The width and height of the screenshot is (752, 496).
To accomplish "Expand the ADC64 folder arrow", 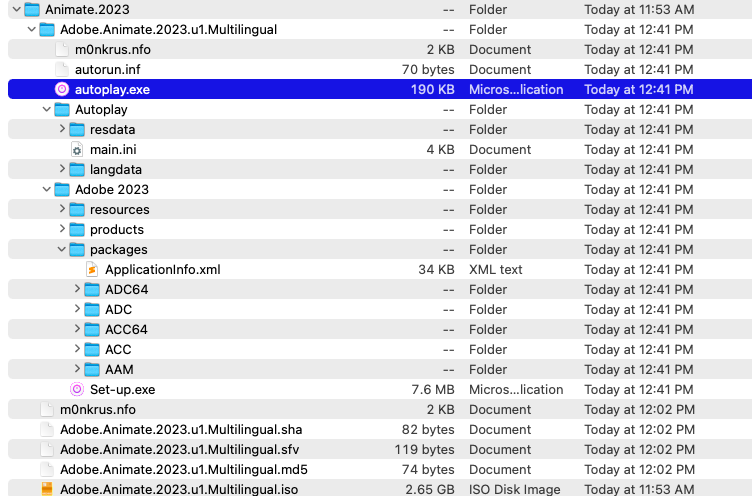I will tap(77, 289).
